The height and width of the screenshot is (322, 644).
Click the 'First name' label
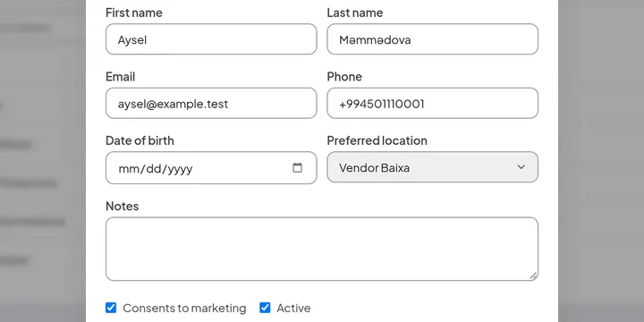(134, 13)
